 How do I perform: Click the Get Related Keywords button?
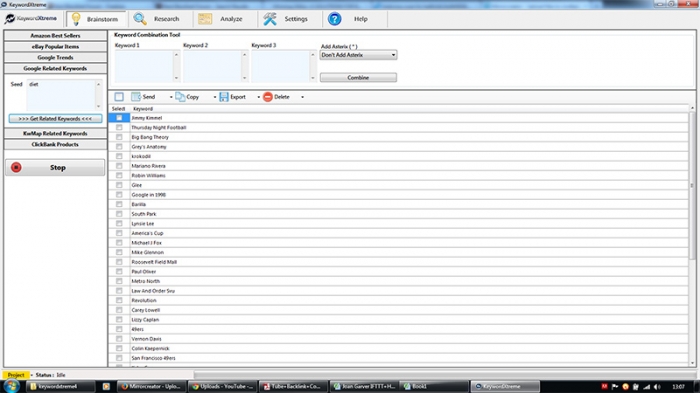55,119
